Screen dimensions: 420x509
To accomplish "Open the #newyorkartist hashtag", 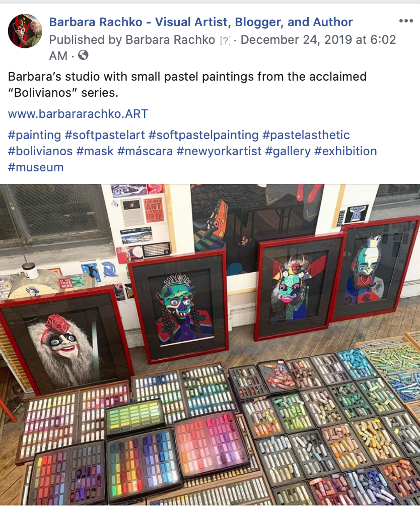I will coord(219,151).
